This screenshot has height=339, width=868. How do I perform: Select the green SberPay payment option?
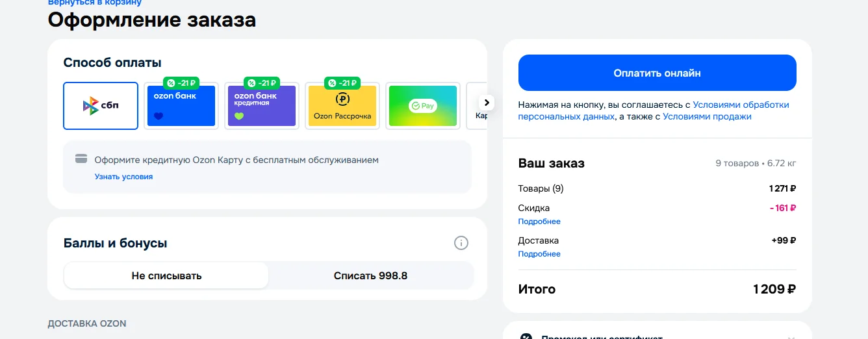click(423, 106)
